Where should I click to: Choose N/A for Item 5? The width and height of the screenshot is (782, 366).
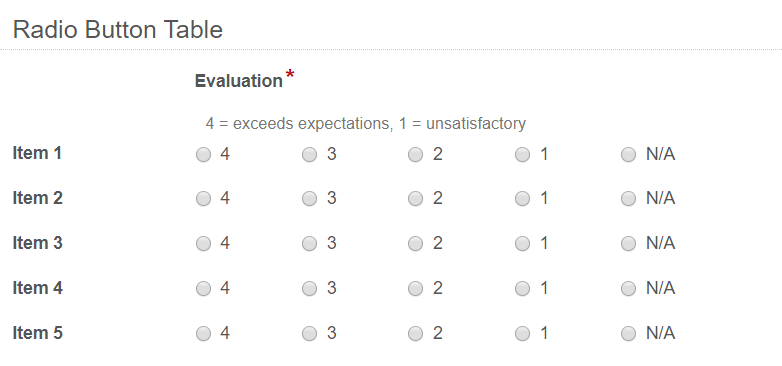pyautogui.click(x=628, y=334)
